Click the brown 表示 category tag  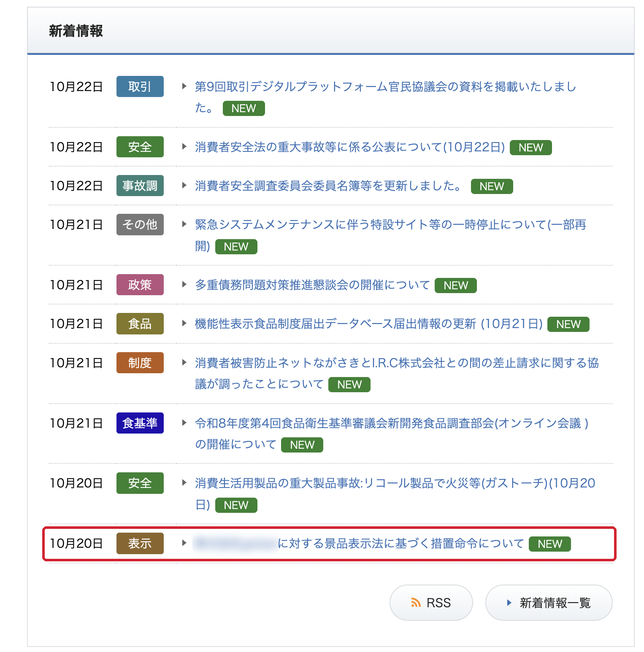click(x=140, y=543)
